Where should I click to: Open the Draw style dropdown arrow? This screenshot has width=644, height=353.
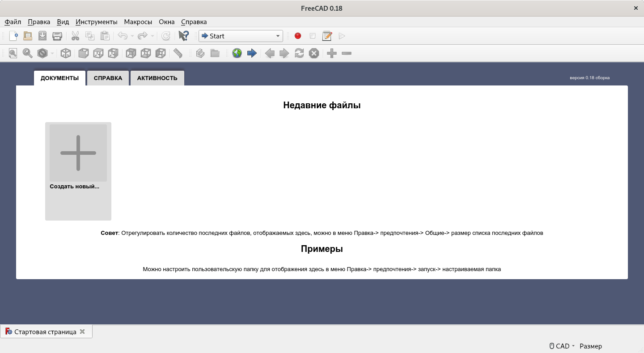52,53
